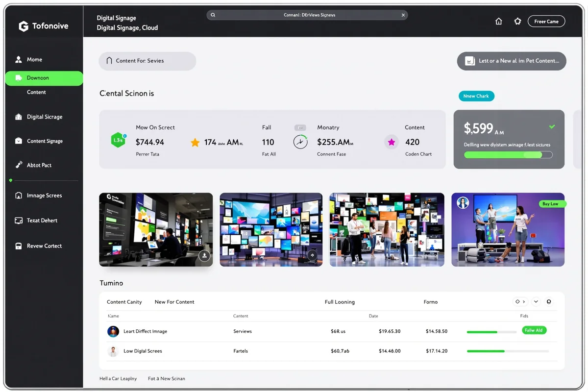The height and width of the screenshot is (392, 588).
Task: Clear the search field with X icon
Action: (403, 15)
